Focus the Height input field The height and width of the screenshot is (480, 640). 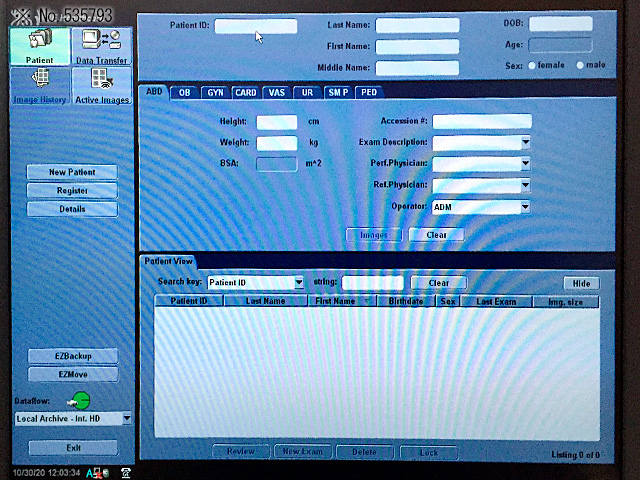pyautogui.click(x=277, y=122)
